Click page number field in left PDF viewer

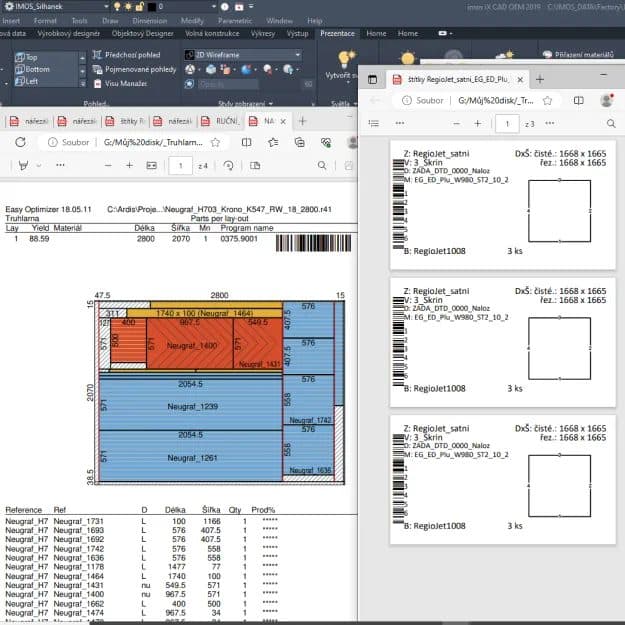coord(181,165)
